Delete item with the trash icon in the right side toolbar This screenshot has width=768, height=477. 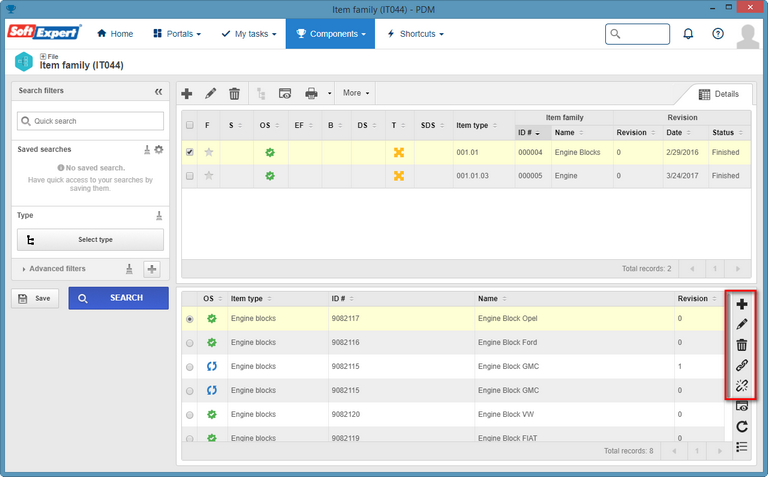[742, 345]
